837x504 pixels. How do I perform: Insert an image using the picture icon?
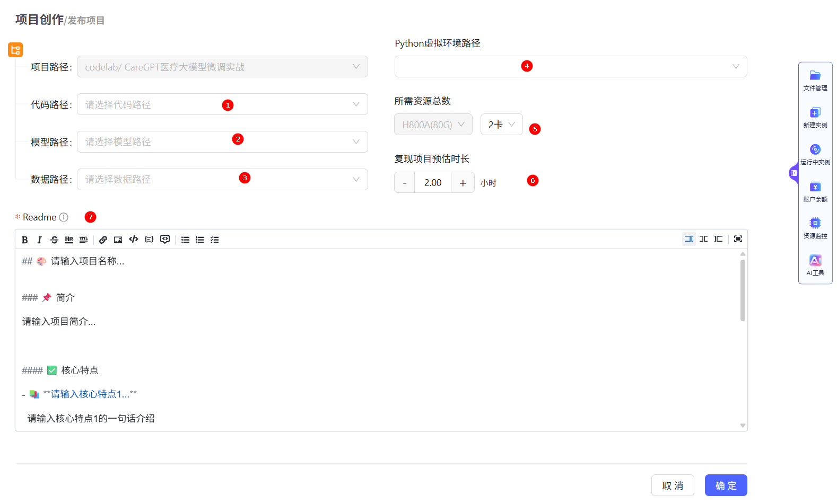pyautogui.click(x=118, y=240)
